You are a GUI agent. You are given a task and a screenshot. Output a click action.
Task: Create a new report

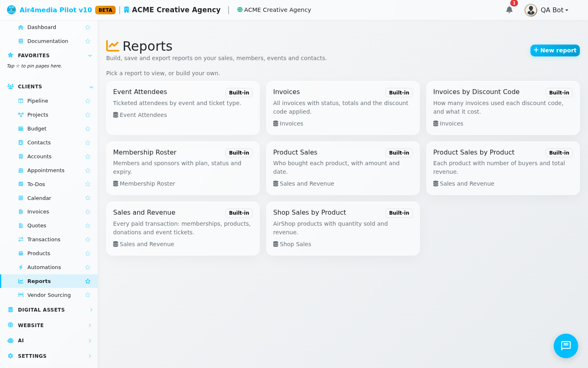pos(555,50)
